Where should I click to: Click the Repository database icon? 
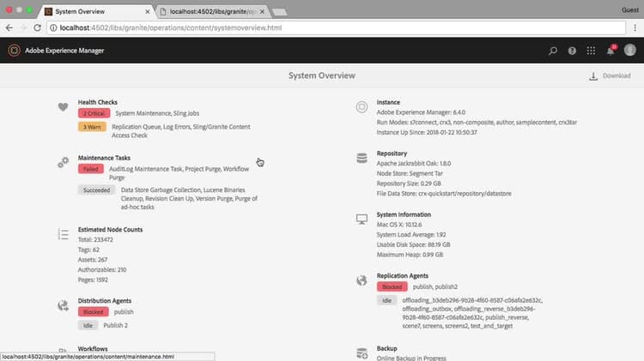(361, 158)
